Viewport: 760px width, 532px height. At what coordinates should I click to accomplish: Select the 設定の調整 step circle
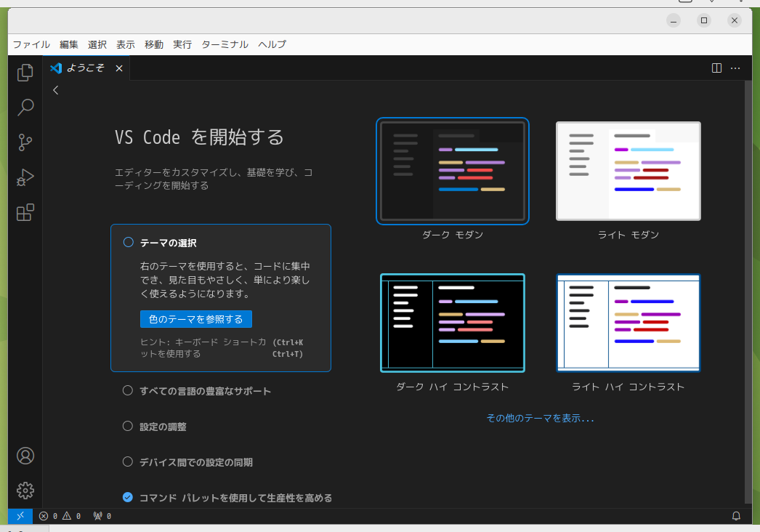click(127, 426)
